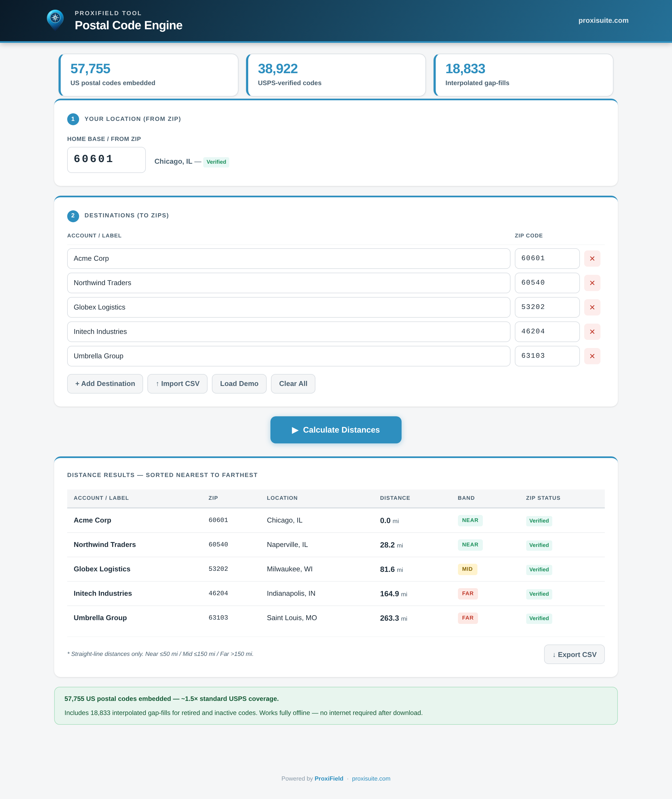This screenshot has height=799, width=672.
Task: Load the demo destinations
Action: (x=239, y=384)
